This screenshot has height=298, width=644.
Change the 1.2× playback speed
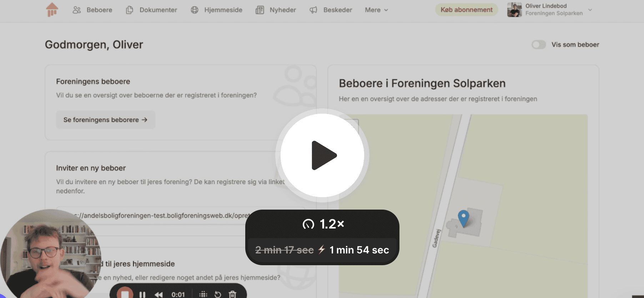click(322, 224)
